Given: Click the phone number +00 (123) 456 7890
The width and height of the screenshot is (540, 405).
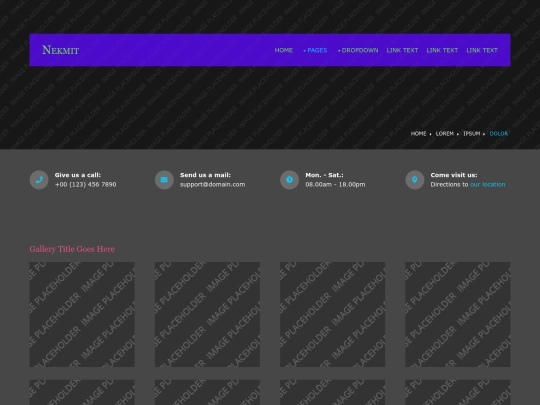Looking at the screenshot, I should 85,185.
